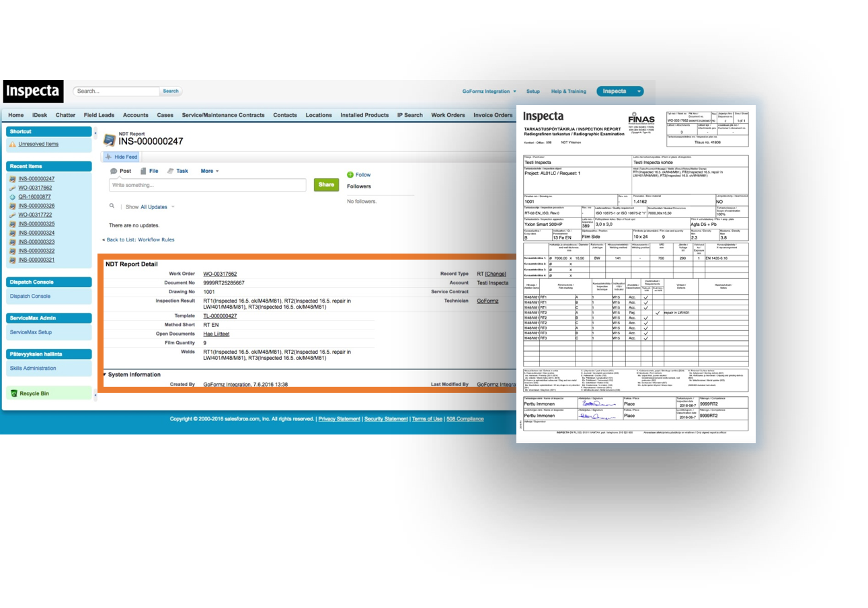This screenshot has width=868, height=608.
Task: Click the icon next to recent item INS-000000247
Action: click(x=12, y=179)
